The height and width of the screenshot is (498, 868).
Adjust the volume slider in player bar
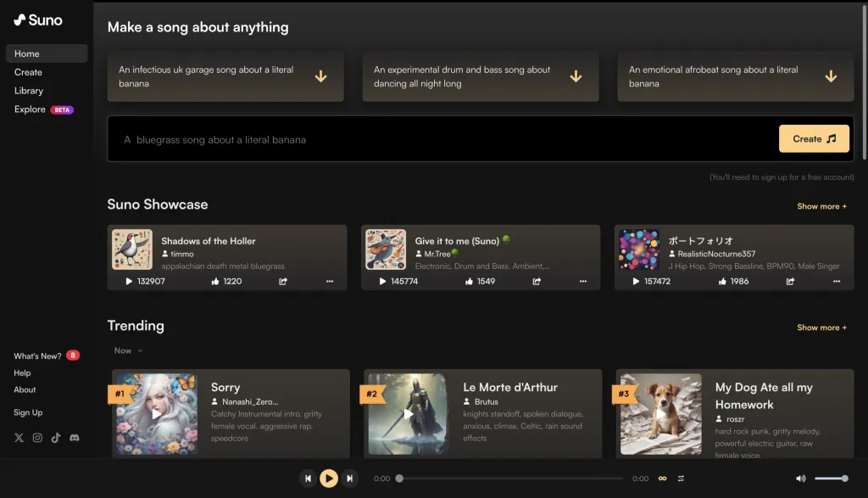click(831, 478)
